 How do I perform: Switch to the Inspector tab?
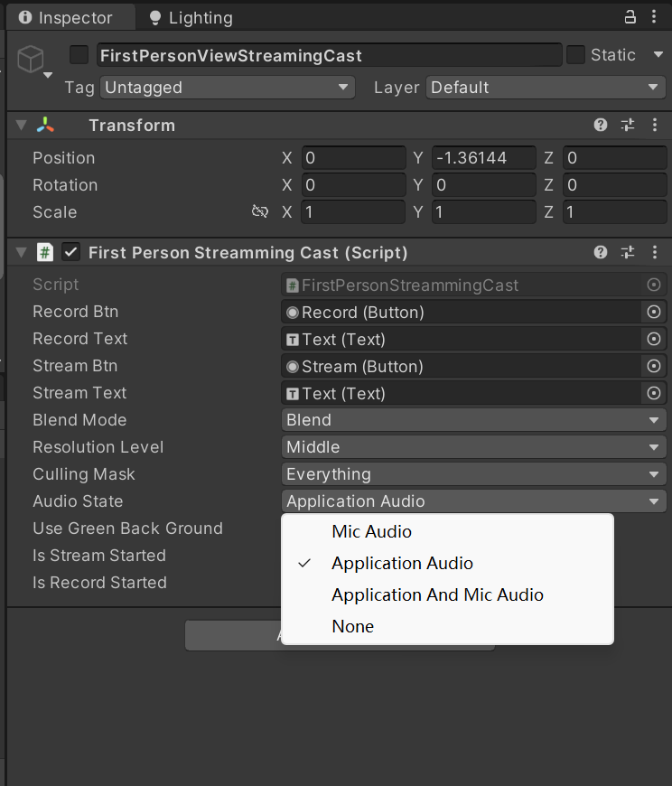tap(70, 18)
